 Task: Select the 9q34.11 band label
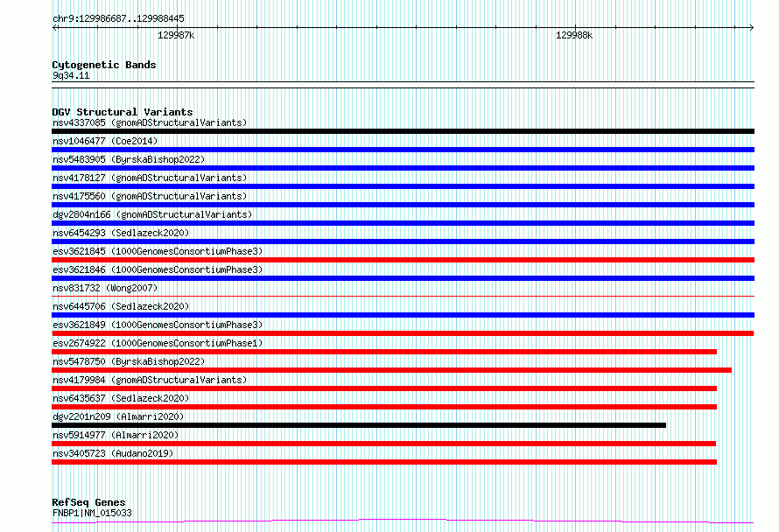point(71,75)
